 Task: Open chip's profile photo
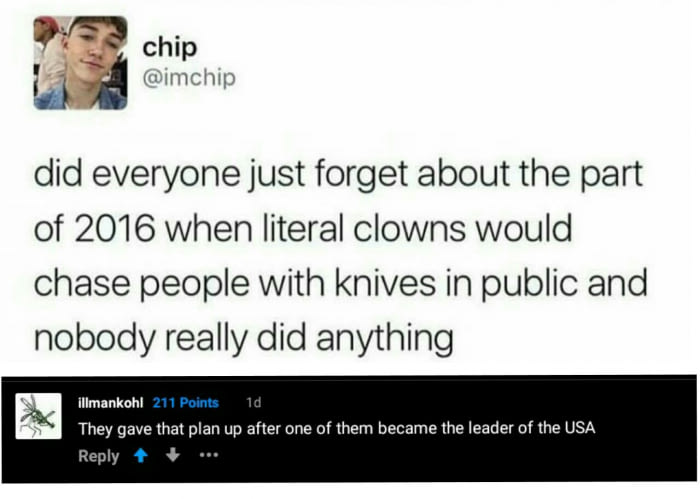[80, 63]
